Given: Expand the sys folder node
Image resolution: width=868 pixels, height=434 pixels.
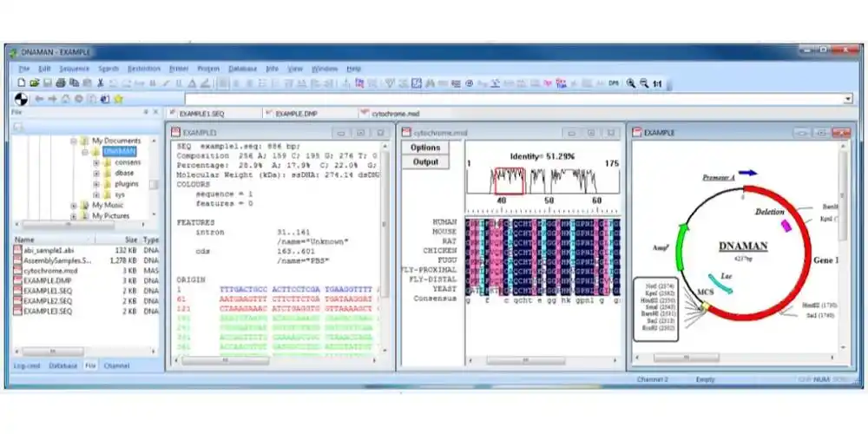Looking at the screenshot, I should coord(96,194).
